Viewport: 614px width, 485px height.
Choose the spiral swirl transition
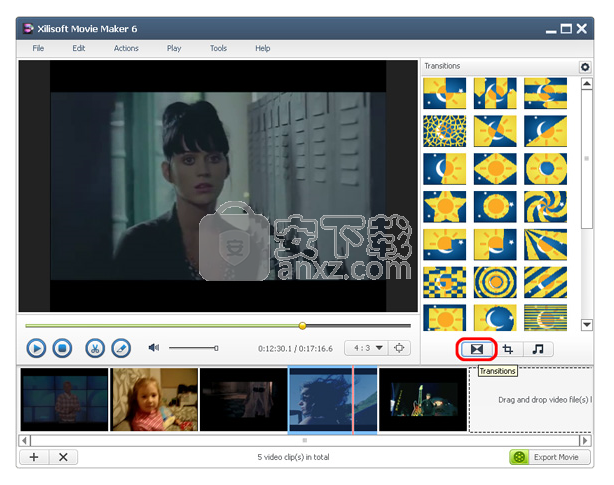click(x=545, y=207)
